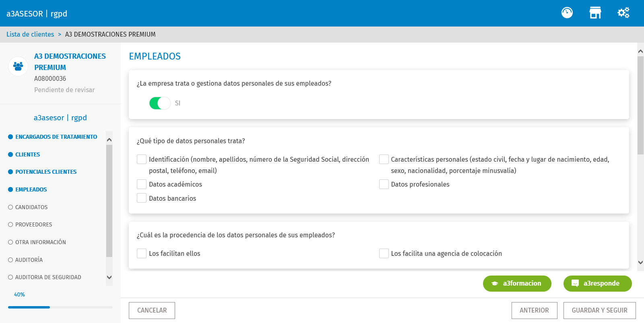This screenshot has width=644, height=323.
Task: Toggle the employee personal data switch
Action: [x=160, y=103]
